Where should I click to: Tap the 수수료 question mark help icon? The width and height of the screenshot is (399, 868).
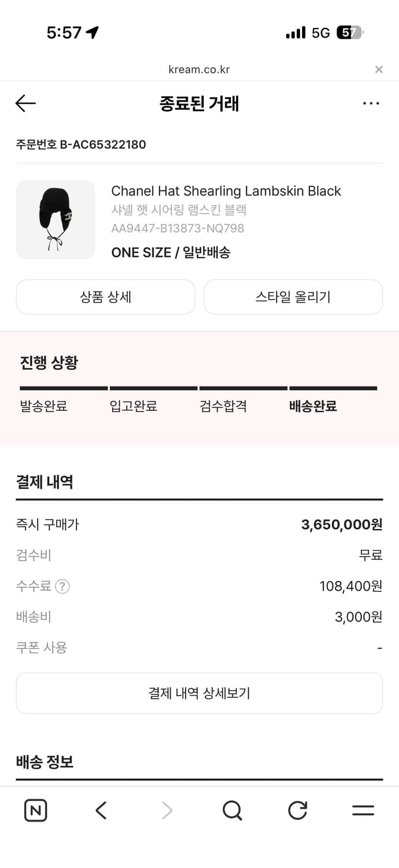tap(64, 586)
